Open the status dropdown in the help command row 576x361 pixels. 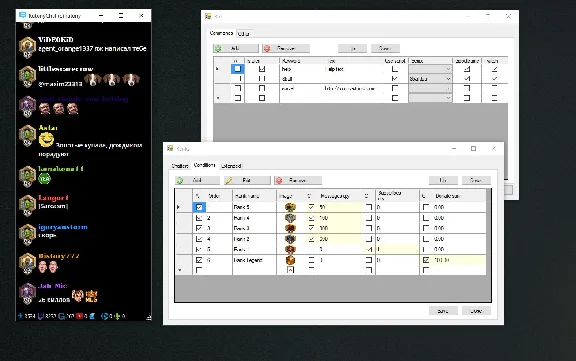click(x=430, y=69)
